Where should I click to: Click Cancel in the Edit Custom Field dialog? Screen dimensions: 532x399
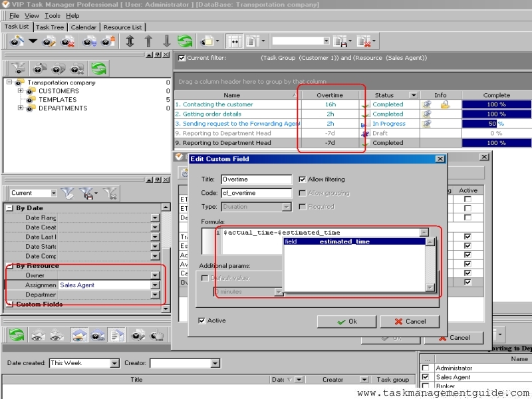410,321
